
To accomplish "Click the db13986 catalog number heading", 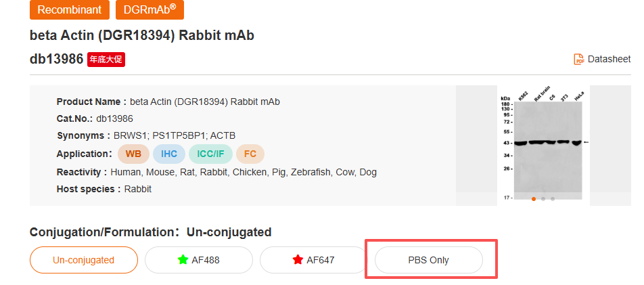I will pyautogui.click(x=56, y=59).
